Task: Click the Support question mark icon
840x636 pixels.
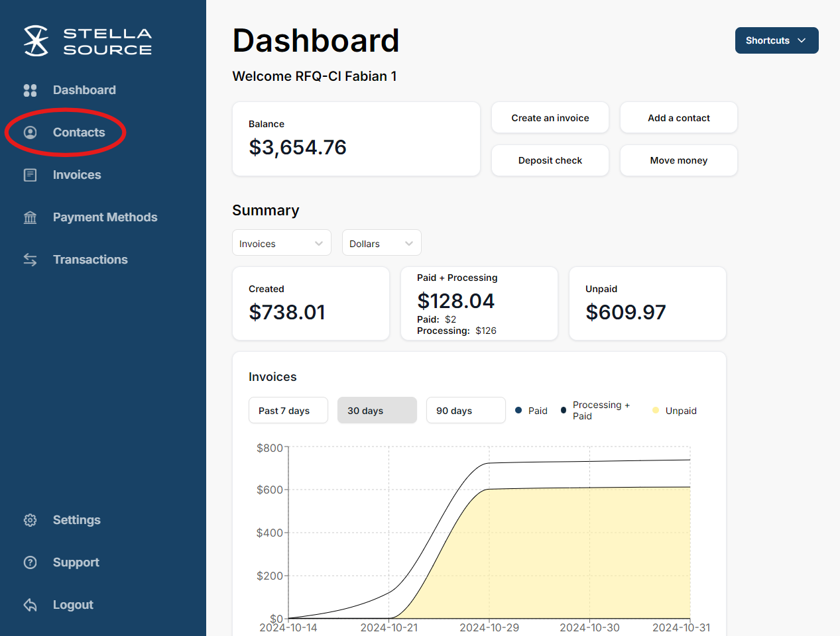Action: (x=30, y=562)
